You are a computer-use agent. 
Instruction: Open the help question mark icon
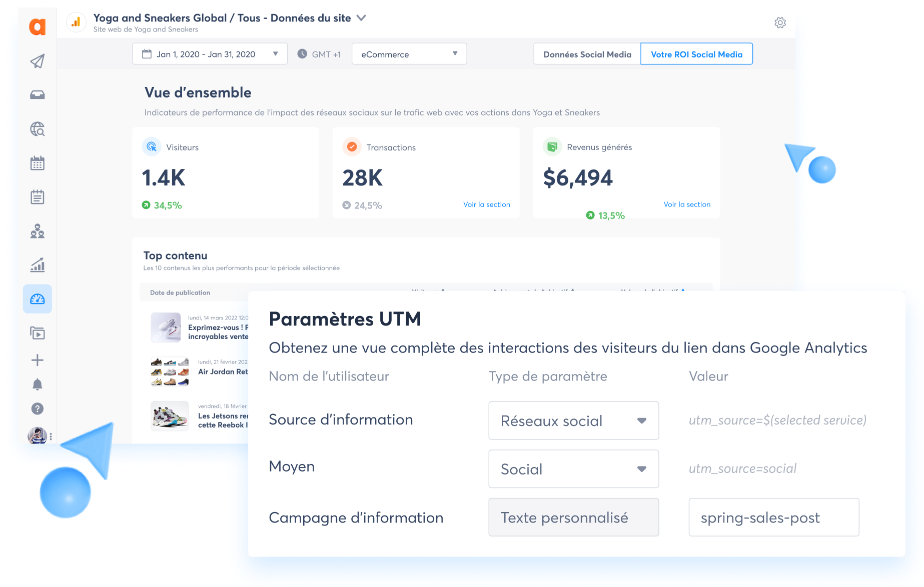coord(38,408)
